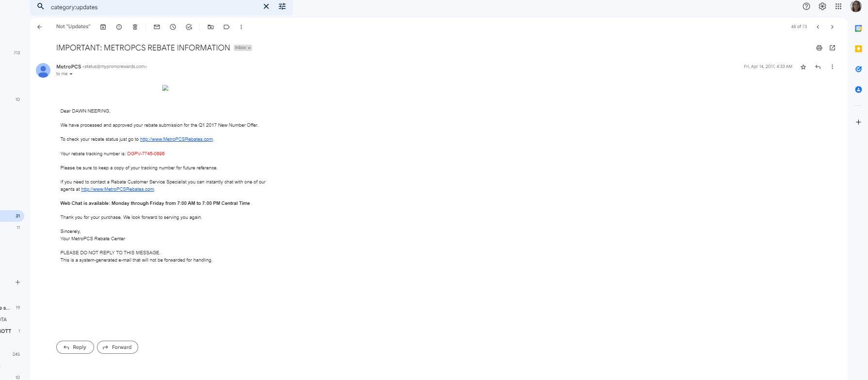Open the first MetroPCSRebates.com link

tap(177, 139)
